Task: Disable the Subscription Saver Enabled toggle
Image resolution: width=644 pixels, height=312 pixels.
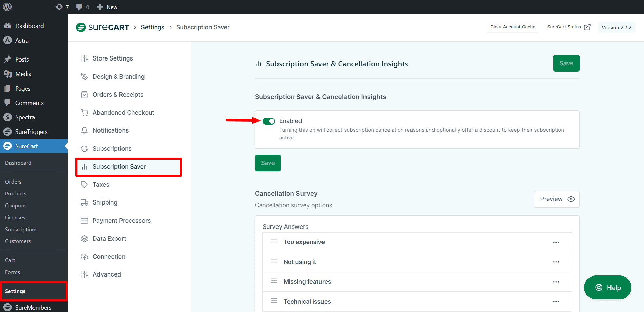Action: [269, 121]
